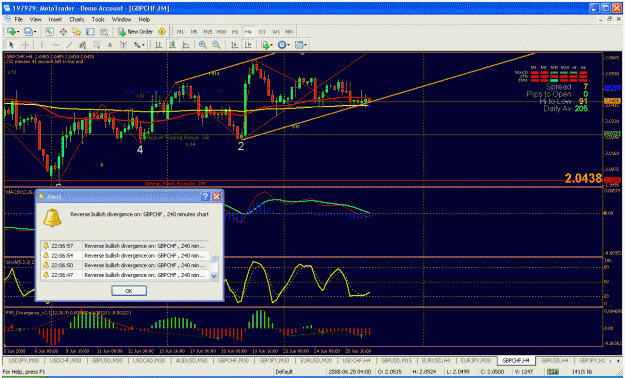Select the 22:06:50 alert row
This screenshot has width=625, height=378.
pyautogui.click(x=125, y=265)
